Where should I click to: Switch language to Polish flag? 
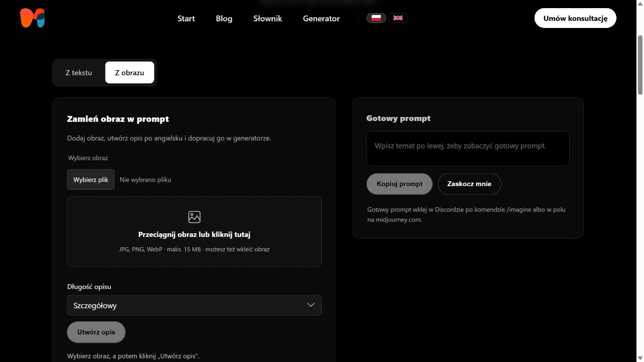point(376,18)
